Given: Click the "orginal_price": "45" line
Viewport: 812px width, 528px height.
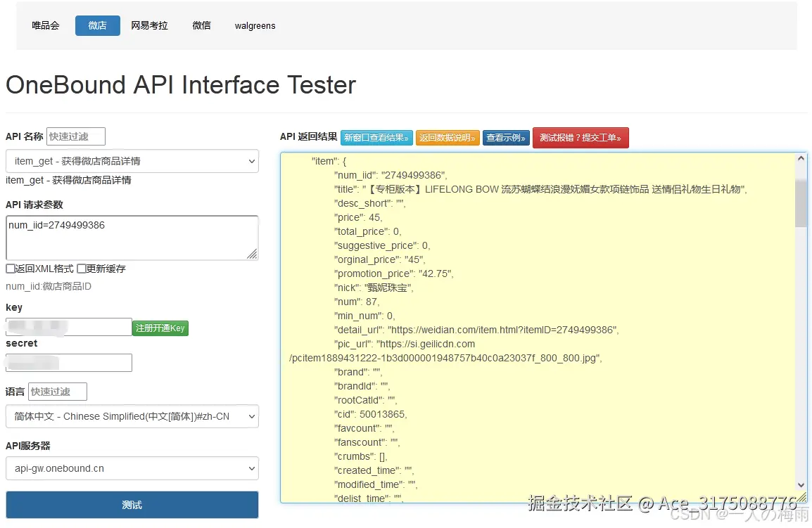Looking at the screenshot, I should (379, 260).
